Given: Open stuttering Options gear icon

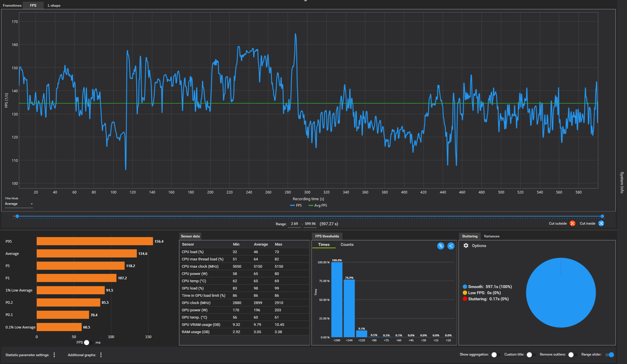Looking at the screenshot, I should 466,246.
